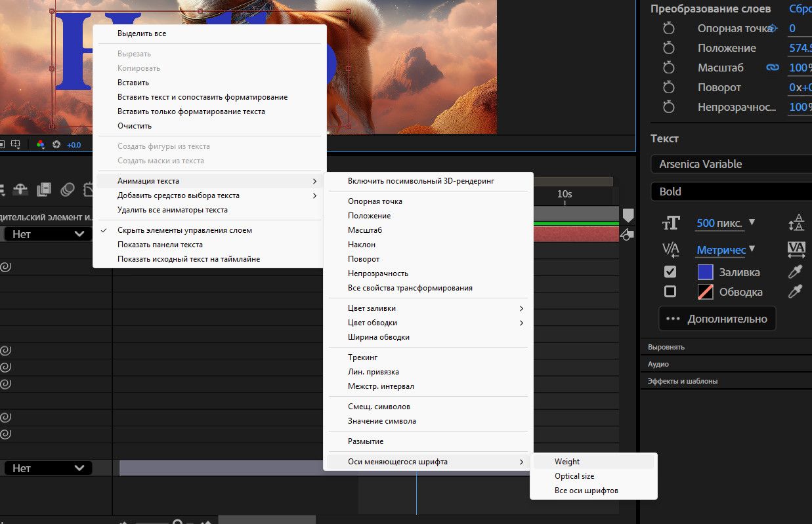Click the 10s mark on the time ruler
The width and height of the screenshot is (812, 524).
[x=565, y=194]
